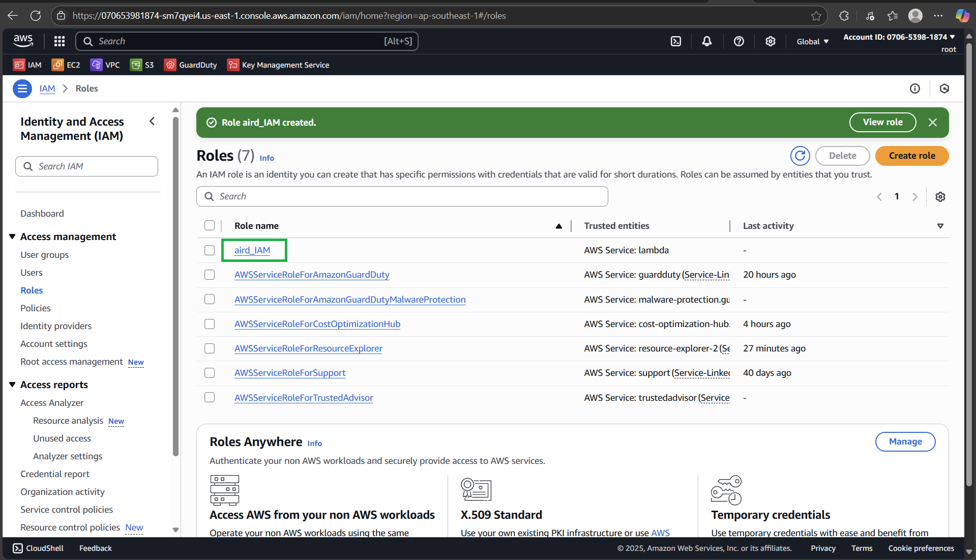Screen dimensions: 976x560
Task: Check the AWSServiceRoleForSupport checkbox
Action: pos(210,373)
